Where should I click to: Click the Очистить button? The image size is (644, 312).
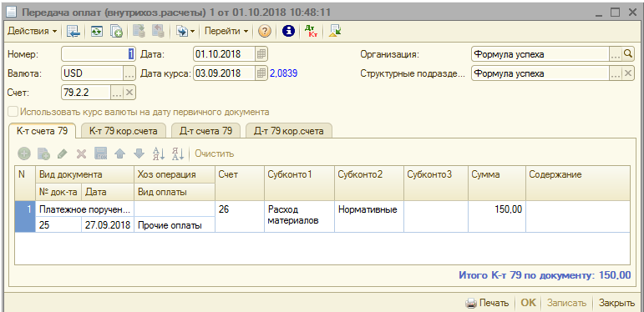click(x=215, y=153)
